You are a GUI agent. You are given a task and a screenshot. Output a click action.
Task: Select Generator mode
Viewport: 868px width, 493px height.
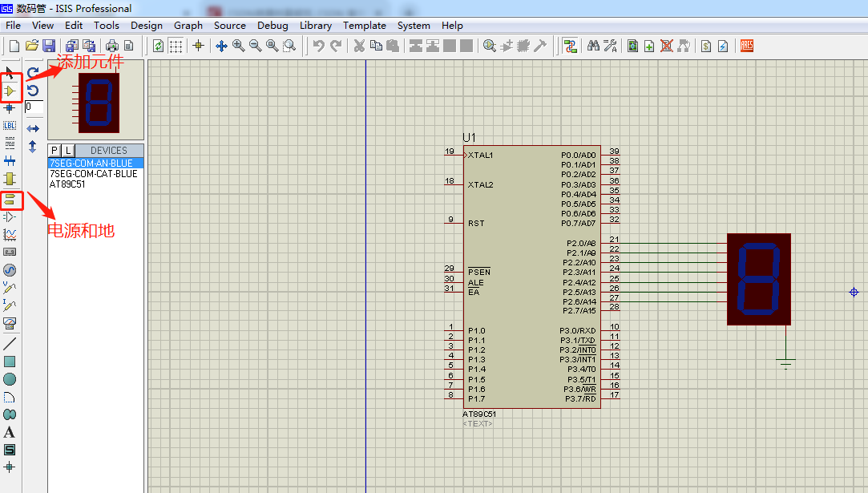point(10,270)
